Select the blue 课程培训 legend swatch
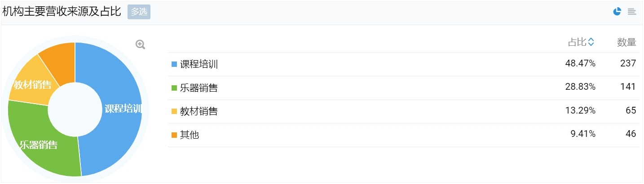This screenshot has width=644, height=184. [x=174, y=64]
